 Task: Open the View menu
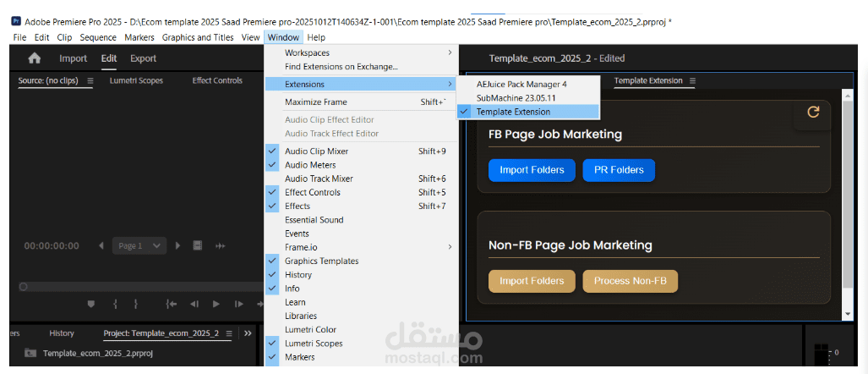coord(250,38)
